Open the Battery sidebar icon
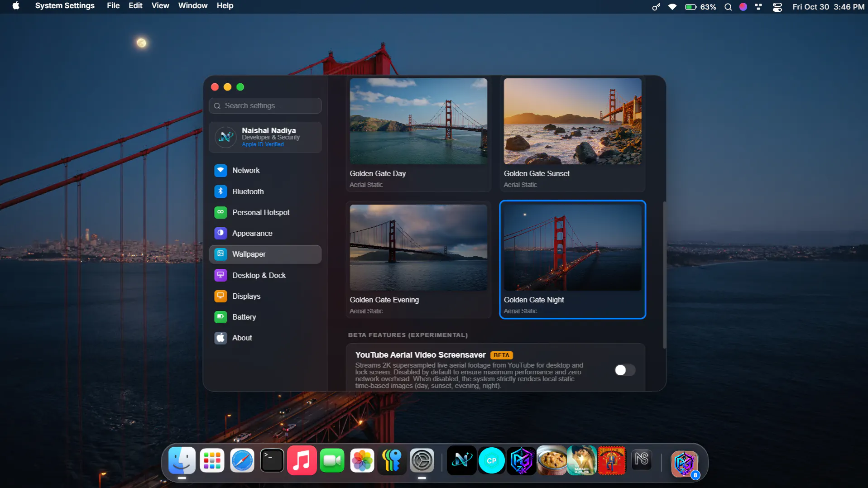This screenshot has height=488, width=868. coord(221,317)
